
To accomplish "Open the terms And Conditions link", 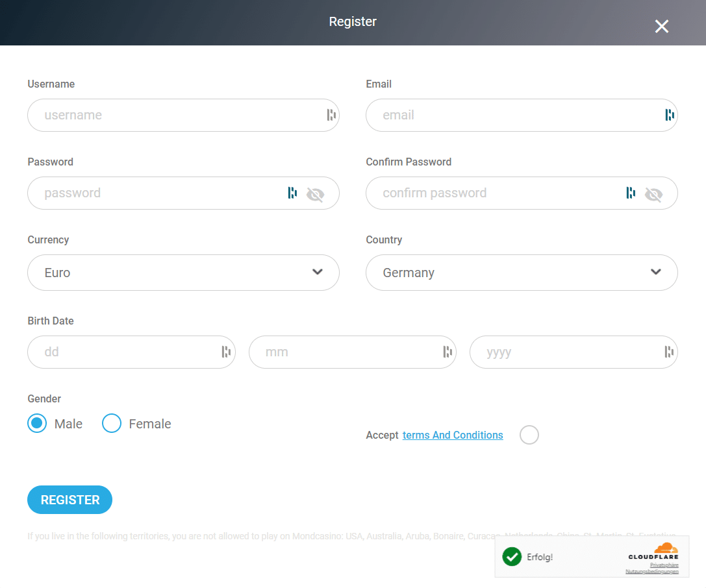I will click(x=453, y=435).
